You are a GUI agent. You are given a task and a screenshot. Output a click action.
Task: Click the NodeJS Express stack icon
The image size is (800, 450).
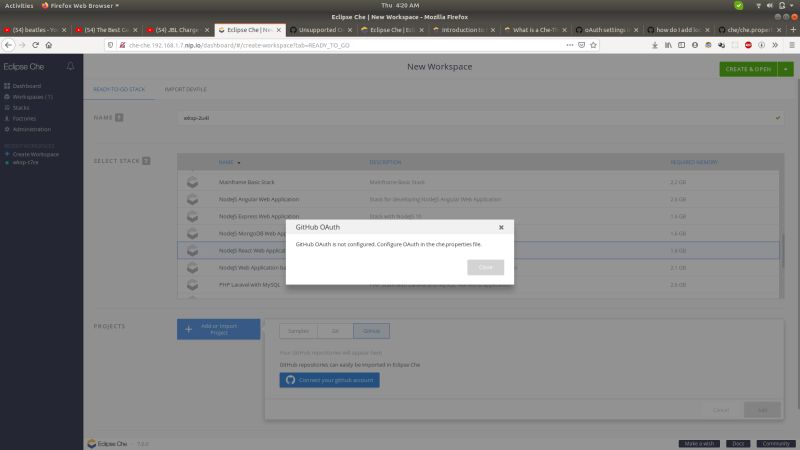(x=192, y=216)
